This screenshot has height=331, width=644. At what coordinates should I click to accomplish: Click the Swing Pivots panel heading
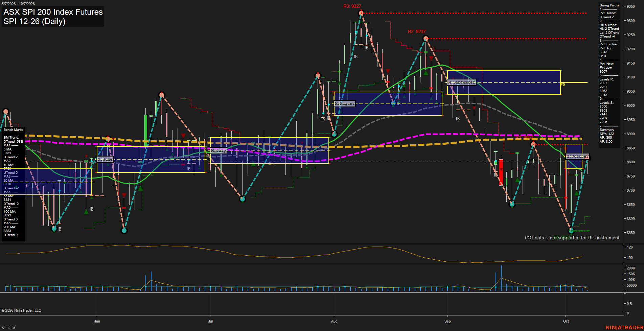click(x=609, y=5)
